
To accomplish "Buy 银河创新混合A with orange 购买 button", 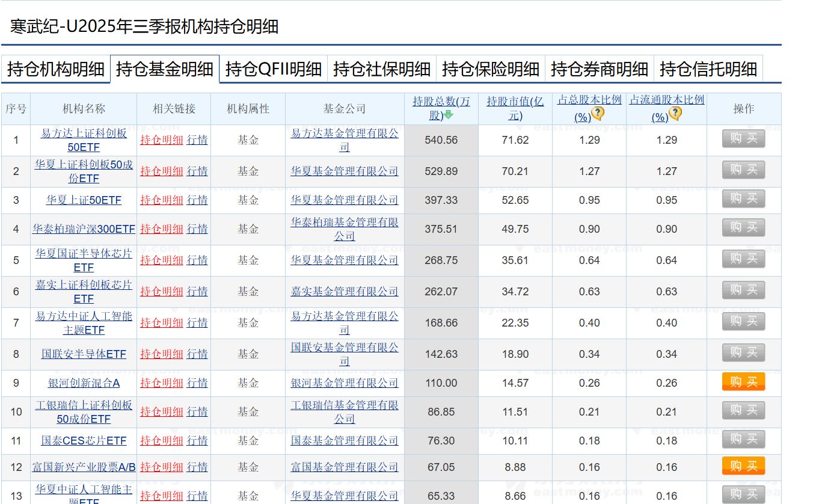I will 744,382.
